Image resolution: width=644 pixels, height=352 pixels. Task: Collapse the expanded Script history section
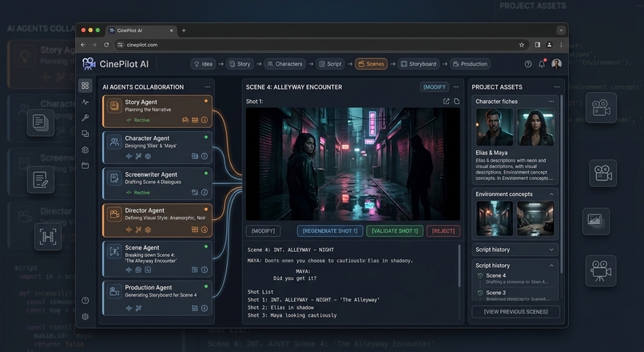[551, 266]
